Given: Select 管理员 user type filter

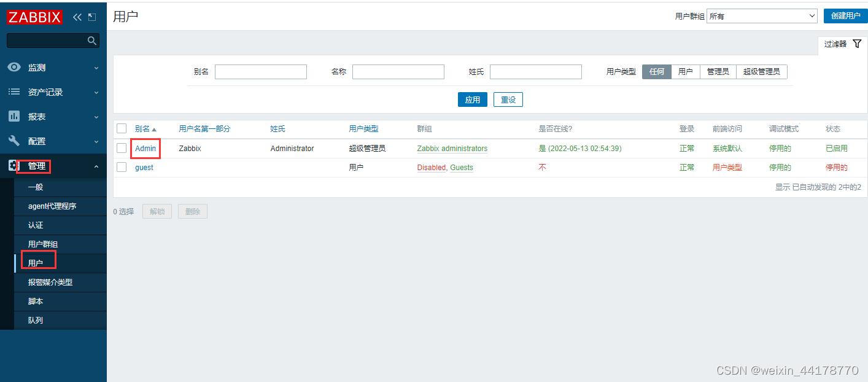Looking at the screenshot, I should [x=718, y=72].
